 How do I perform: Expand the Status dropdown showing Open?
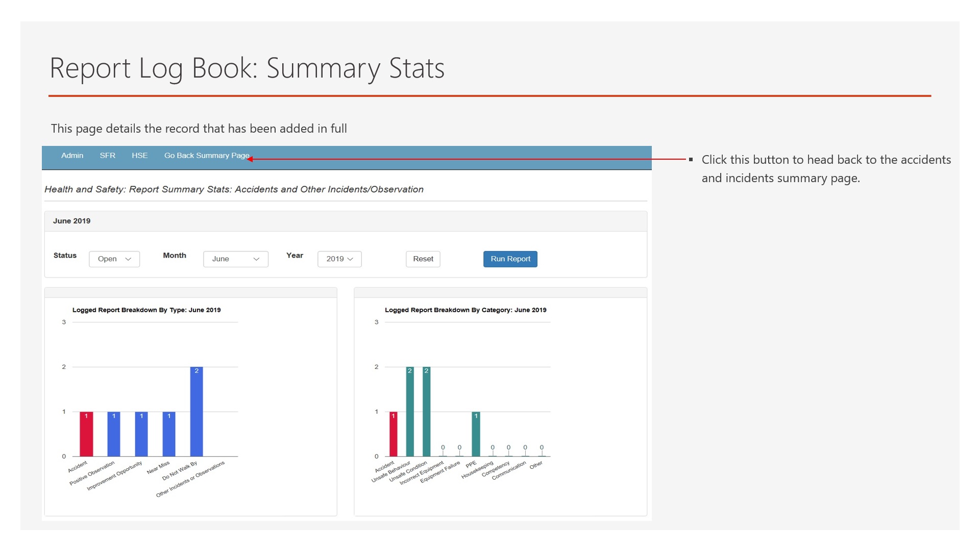click(x=114, y=259)
